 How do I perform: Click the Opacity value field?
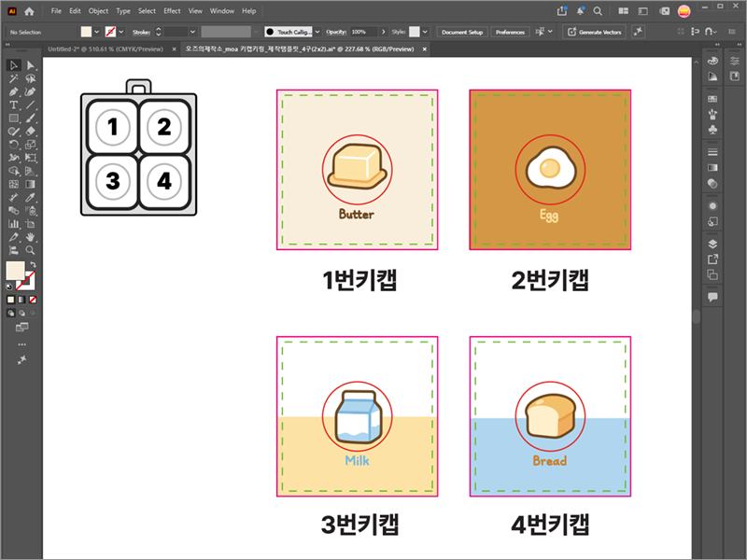[x=364, y=32]
